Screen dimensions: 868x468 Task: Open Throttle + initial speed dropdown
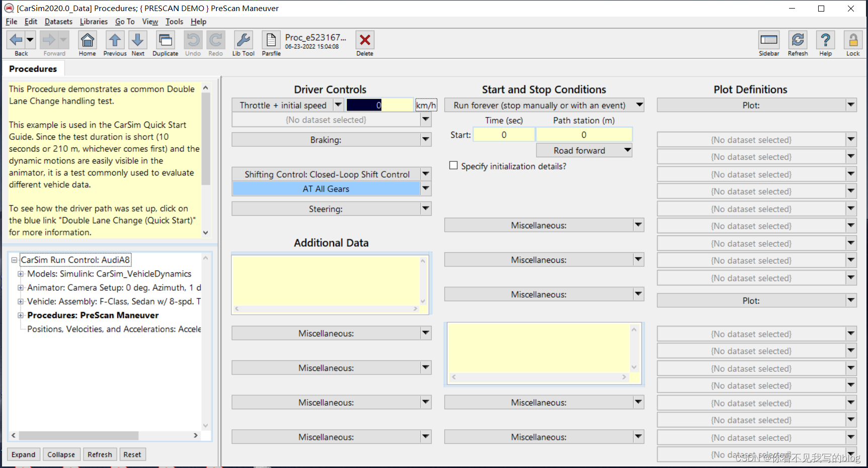pyautogui.click(x=338, y=105)
